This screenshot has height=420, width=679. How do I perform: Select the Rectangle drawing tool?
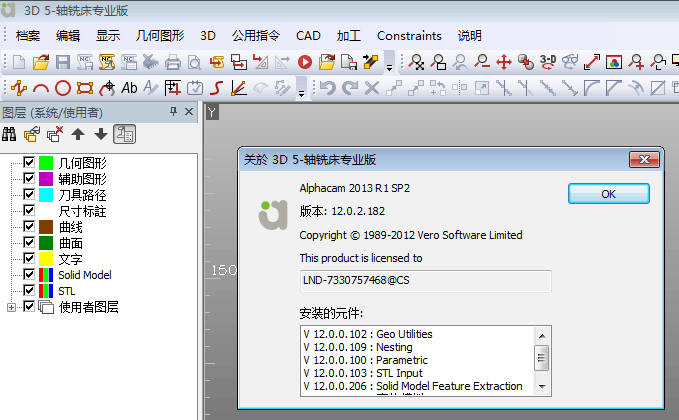(x=85, y=88)
